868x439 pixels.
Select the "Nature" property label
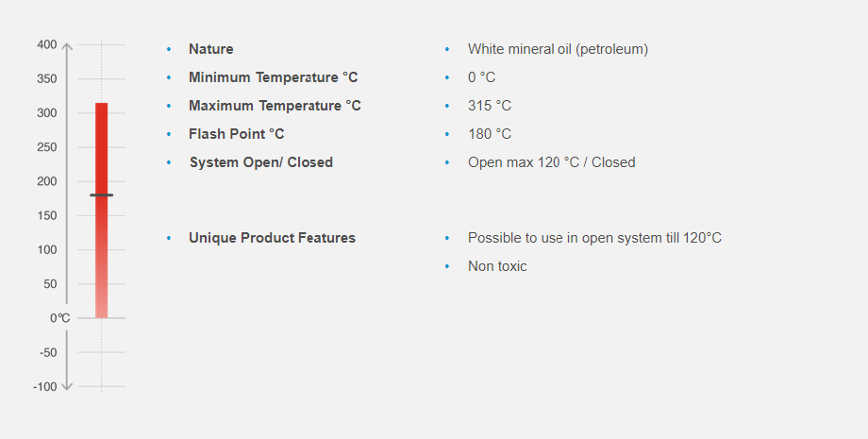coord(210,49)
